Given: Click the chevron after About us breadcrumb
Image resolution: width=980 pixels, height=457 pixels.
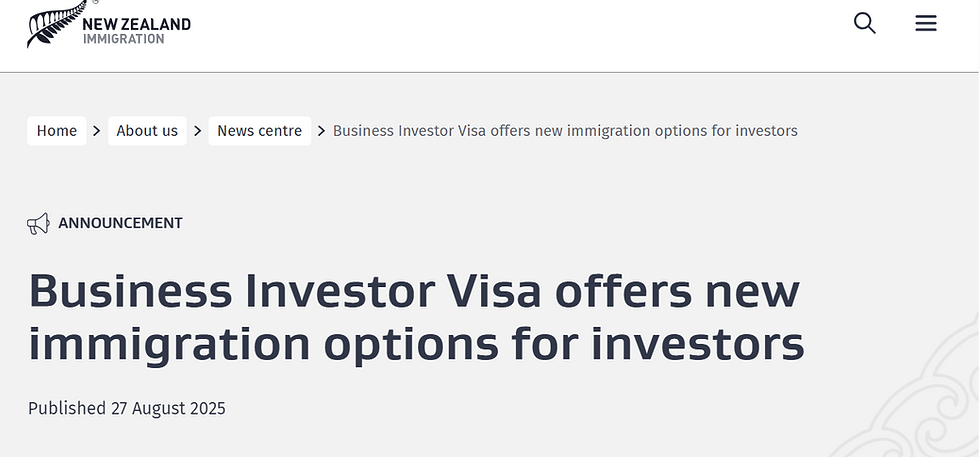Looking at the screenshot, I should click(198, 131).
